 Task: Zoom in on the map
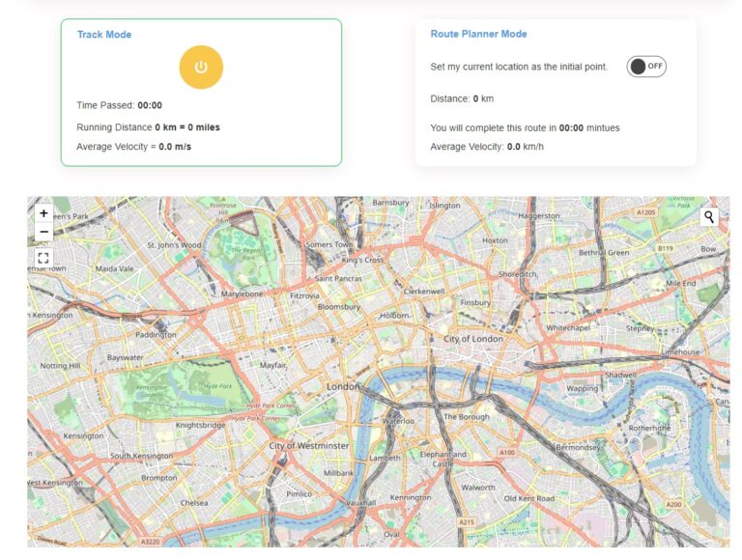(43, 213)
